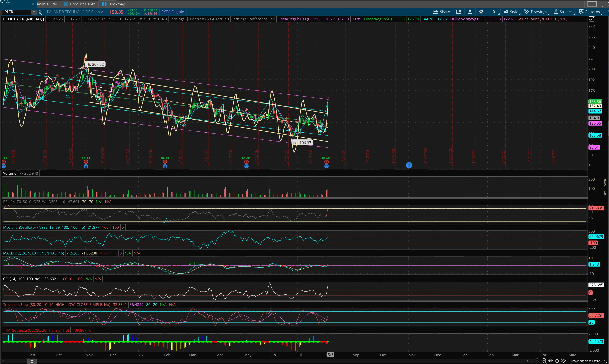Viewport: 609px width, 364px height.
Task: Close the tab with the X button
Action: (x=33, y=4)
